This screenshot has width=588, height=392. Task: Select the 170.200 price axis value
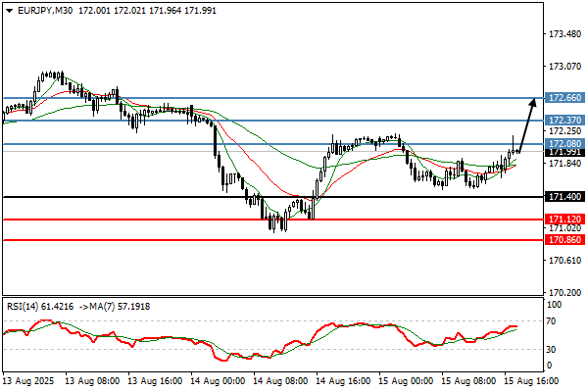click(564, 292)
